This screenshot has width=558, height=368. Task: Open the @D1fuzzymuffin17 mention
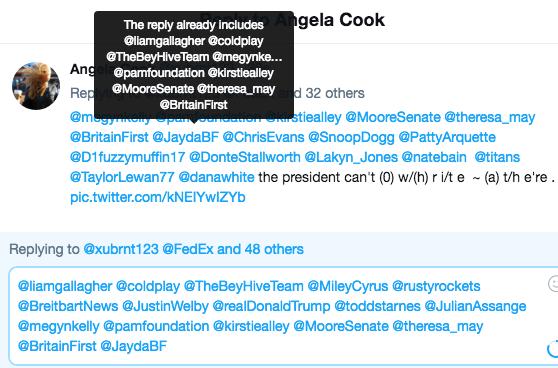[x=127, y=157]
